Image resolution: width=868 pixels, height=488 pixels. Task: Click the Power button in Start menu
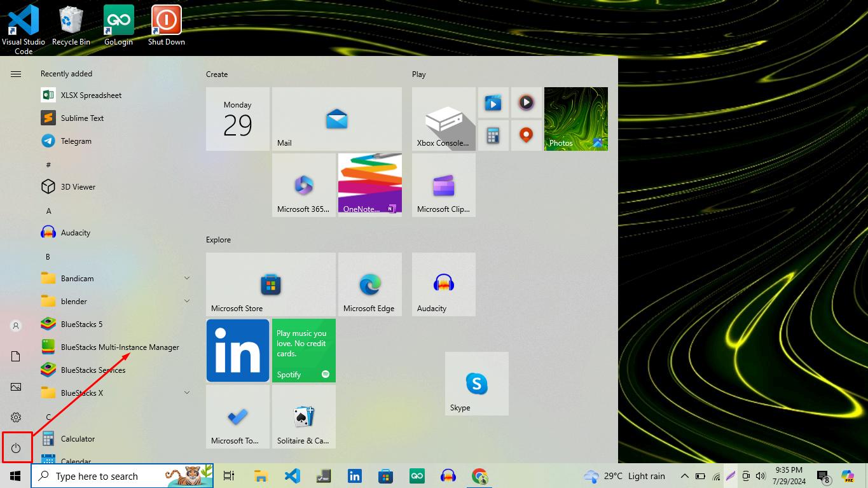16,448
